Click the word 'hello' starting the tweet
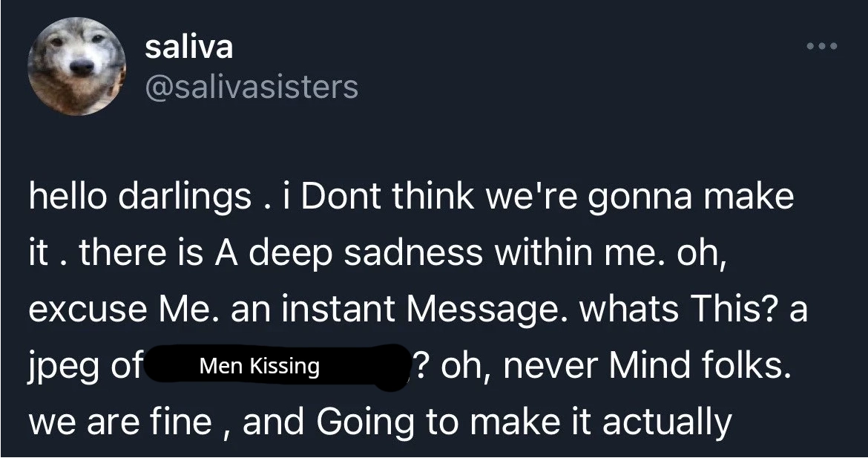The image size is (868, 458). [62, 197]
